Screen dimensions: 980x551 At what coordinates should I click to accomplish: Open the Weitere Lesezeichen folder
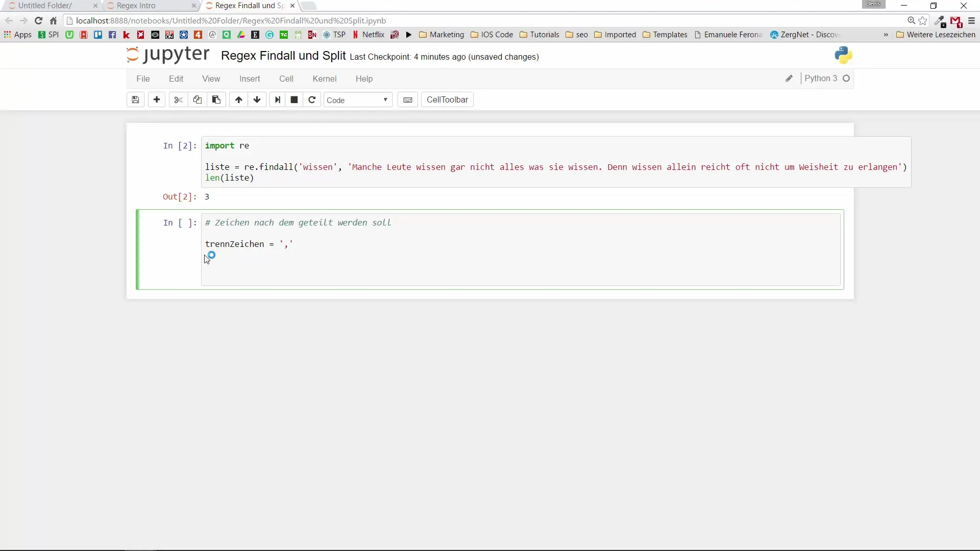[936, 35]
